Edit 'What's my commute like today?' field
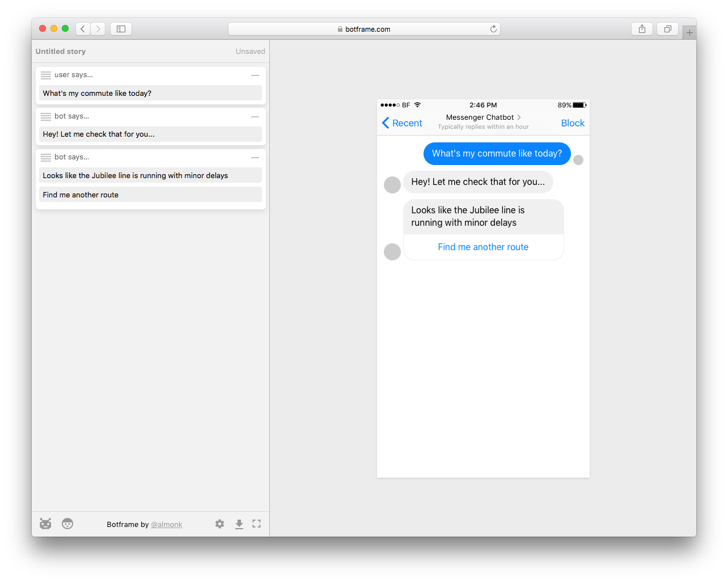This screenshot has height=582, width=728. tap(151, 93)
